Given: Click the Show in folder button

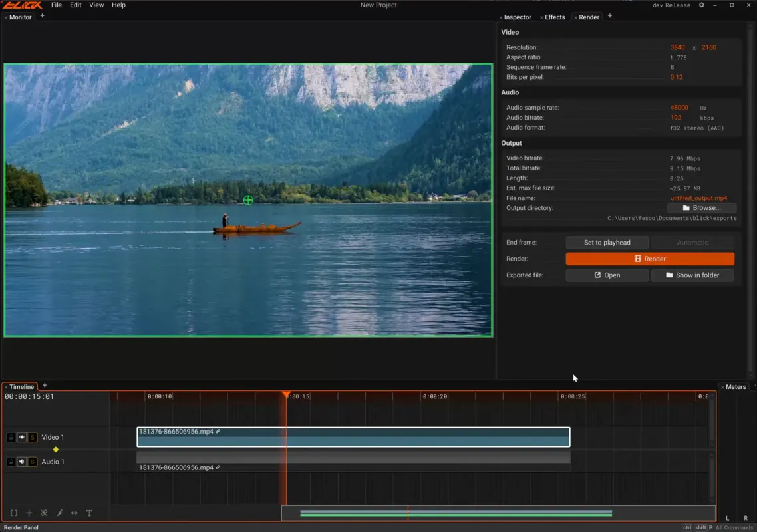Looking at the screenshot, I should pos(692,275).
